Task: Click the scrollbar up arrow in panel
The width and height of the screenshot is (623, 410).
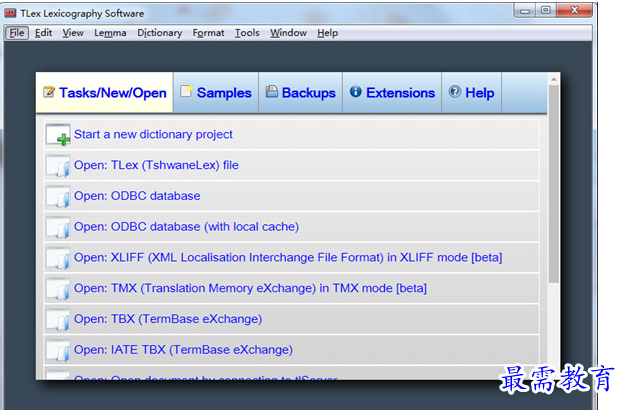Action: (x=553, y=79)
